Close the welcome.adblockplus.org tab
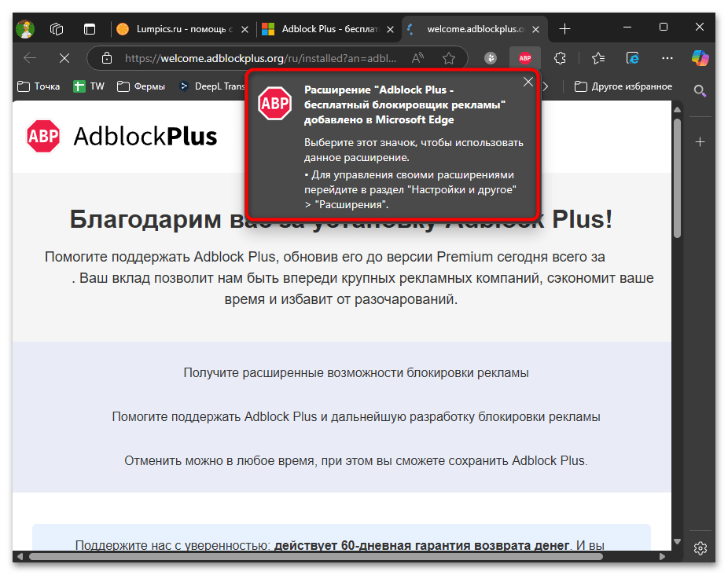 pos(535,29)
